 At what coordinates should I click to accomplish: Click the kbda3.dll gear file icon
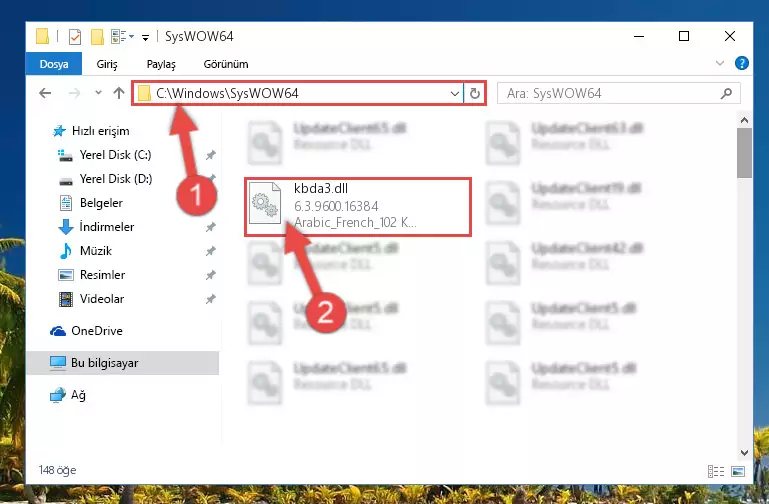(x=265, y=203)
